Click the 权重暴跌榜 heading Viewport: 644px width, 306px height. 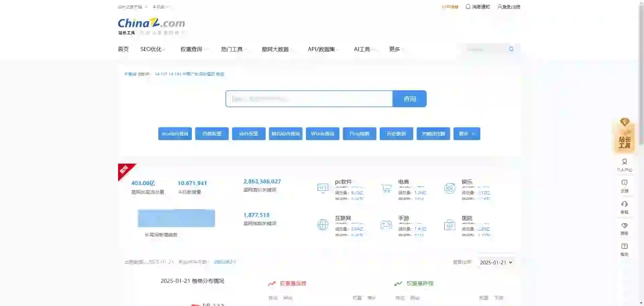pos(420,283)
